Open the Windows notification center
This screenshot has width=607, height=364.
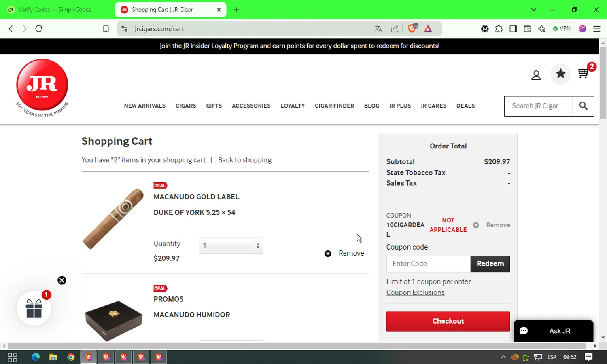click(589, 357)
